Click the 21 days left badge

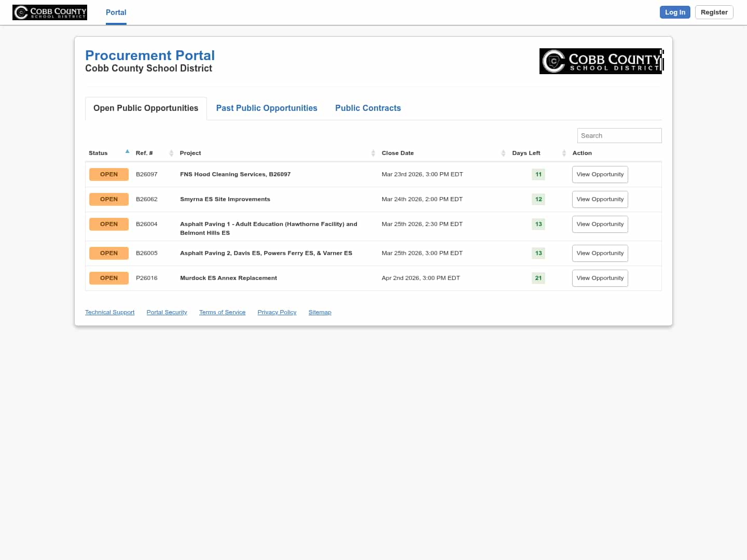point(538,278)
